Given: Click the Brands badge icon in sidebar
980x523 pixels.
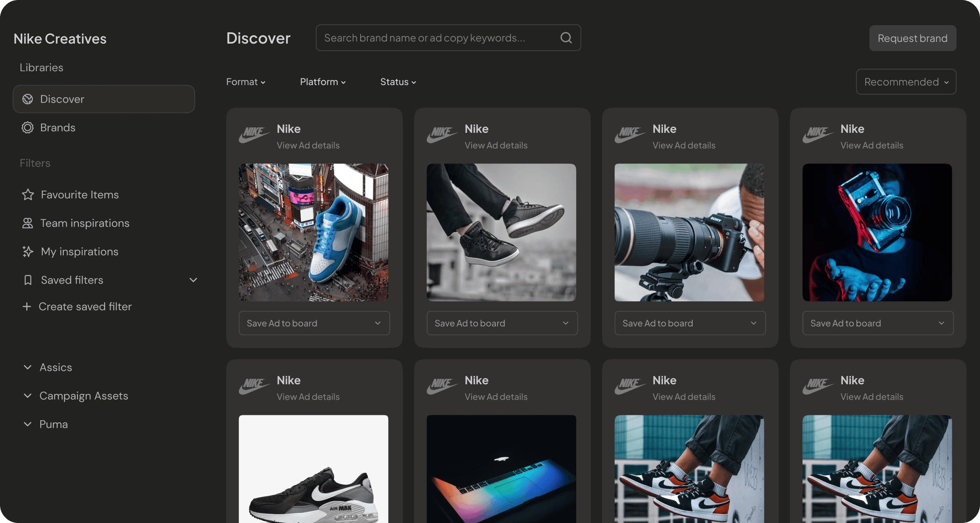Looking at the screenshot, I should 28,128.
